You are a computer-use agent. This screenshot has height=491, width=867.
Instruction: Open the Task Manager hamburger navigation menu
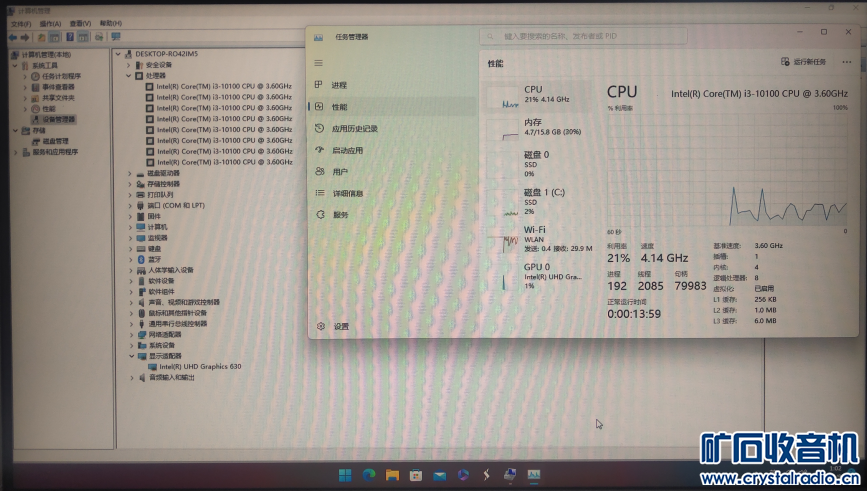coord(318,63)
